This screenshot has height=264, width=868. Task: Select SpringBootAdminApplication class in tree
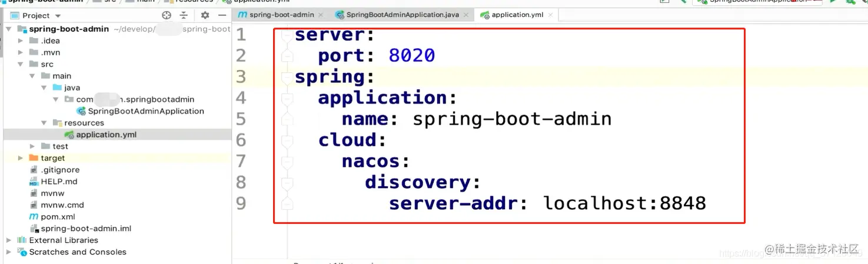tap(145, 111)
